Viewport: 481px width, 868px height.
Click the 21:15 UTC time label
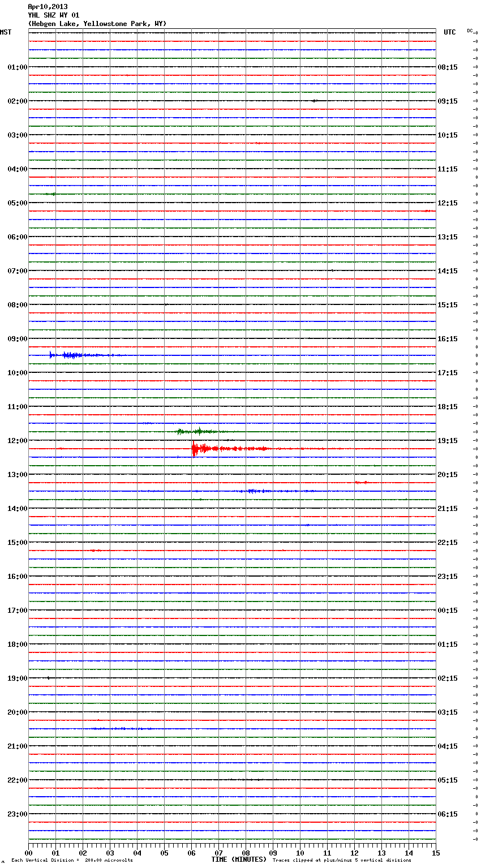448,509
